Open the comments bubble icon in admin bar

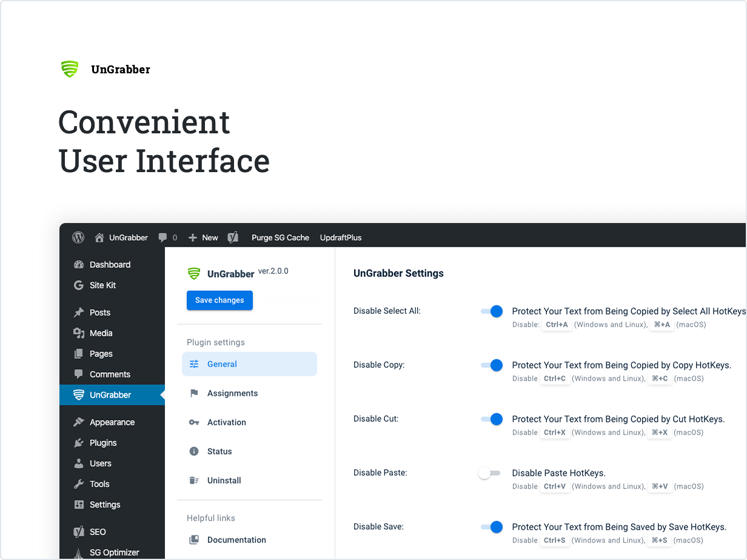coord(162,238)
